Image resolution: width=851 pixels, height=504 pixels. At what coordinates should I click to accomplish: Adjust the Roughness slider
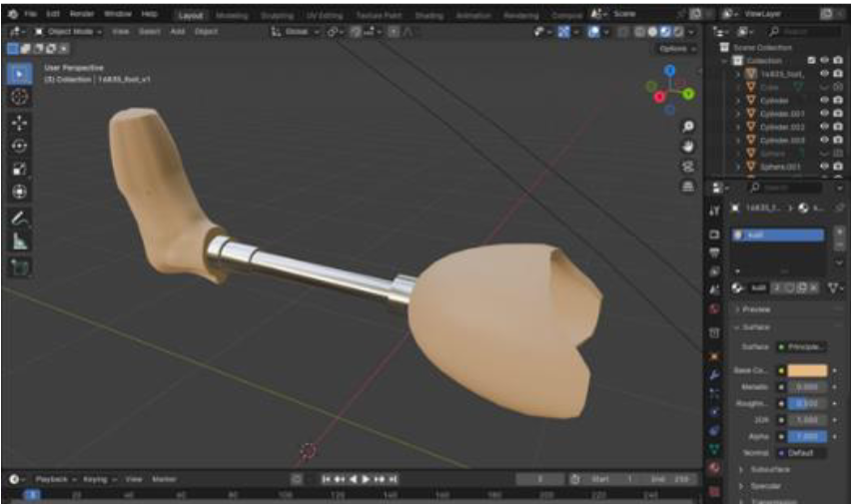click(807, 403)
